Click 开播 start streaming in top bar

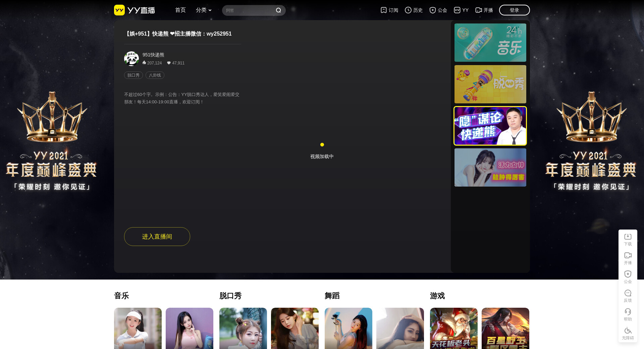(484, 10)
